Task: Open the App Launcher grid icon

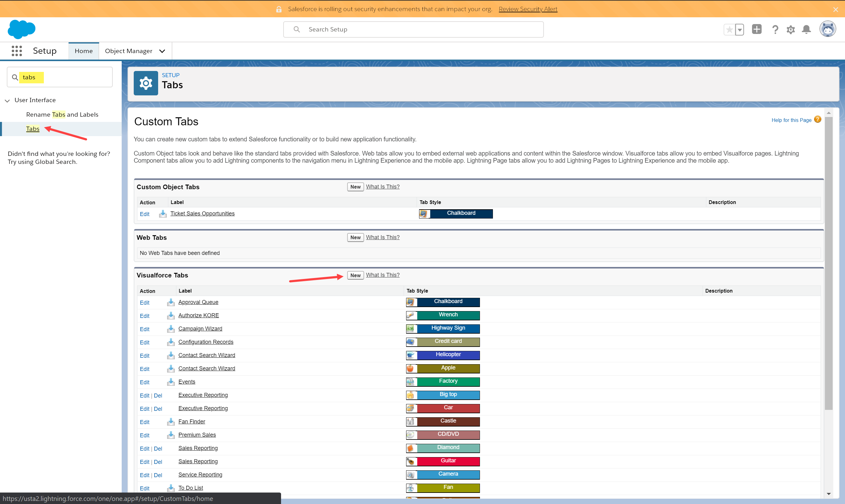Action: click(x=17, y=51)
